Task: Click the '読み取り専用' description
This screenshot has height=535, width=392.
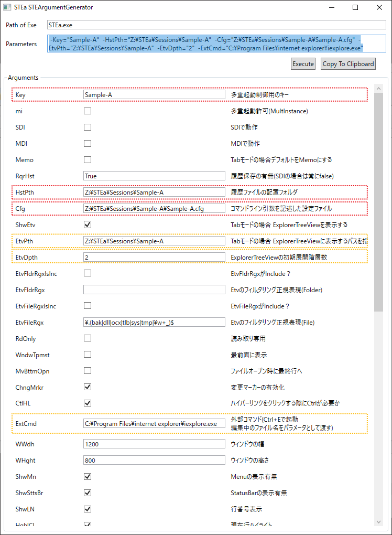Action: click(x=248, y=338)
